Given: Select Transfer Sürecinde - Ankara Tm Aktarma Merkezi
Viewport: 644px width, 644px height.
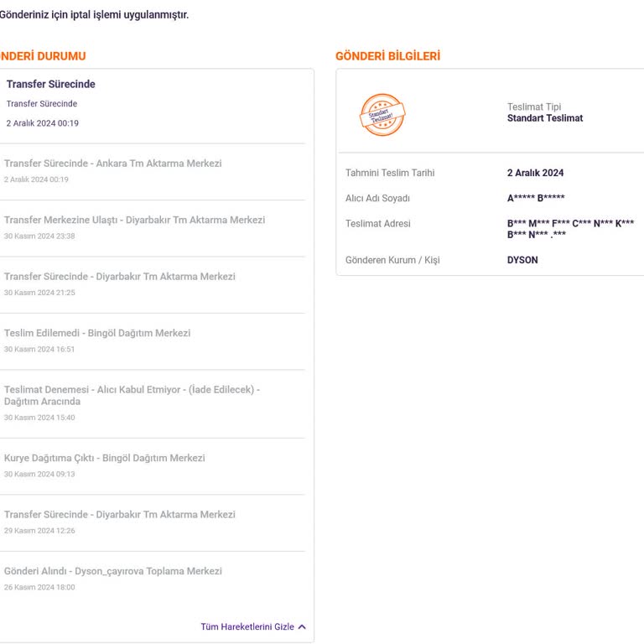Looking at the screenshot, I should (113, 164).
